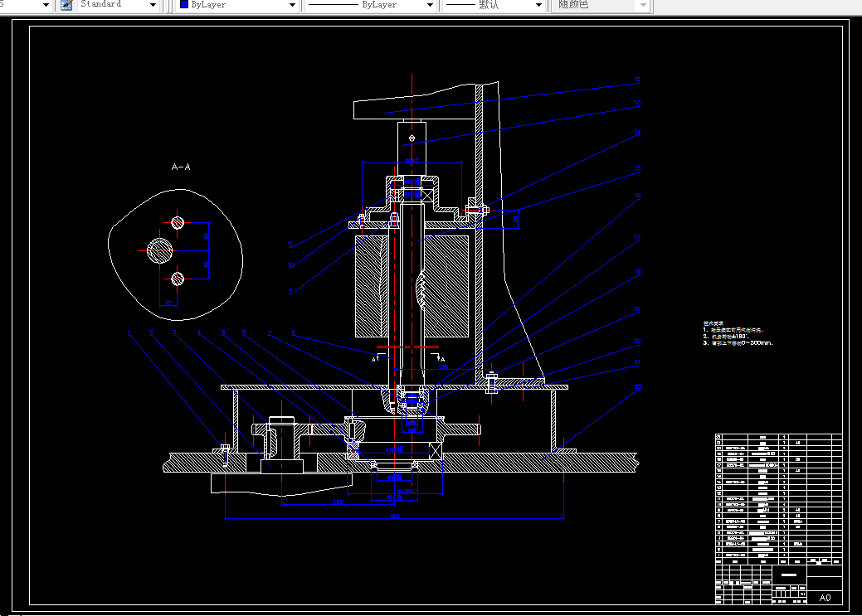The height and width of the screenshot is (616, 862).
Task: Click the technical requirements note text
Action: 738,333
